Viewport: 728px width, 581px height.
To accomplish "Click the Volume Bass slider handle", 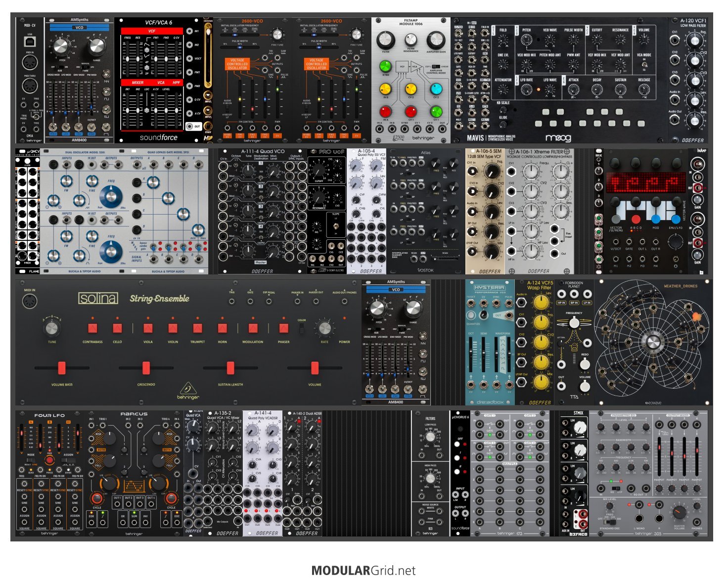I will 62,368.
